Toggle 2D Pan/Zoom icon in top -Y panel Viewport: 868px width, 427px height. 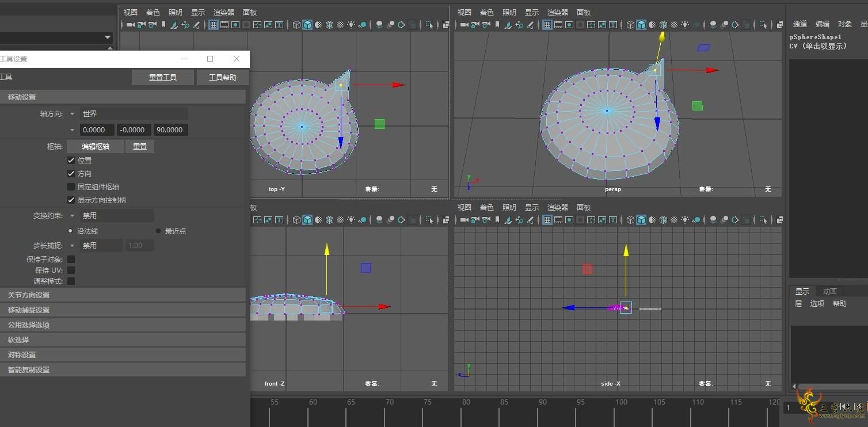click(185, 25)
